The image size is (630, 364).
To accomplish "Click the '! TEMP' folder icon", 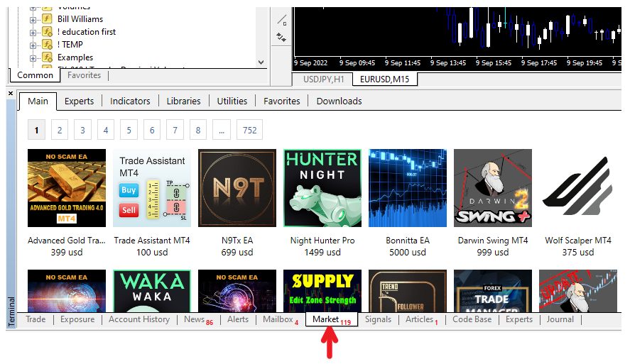I will click(x=48, y=44).
